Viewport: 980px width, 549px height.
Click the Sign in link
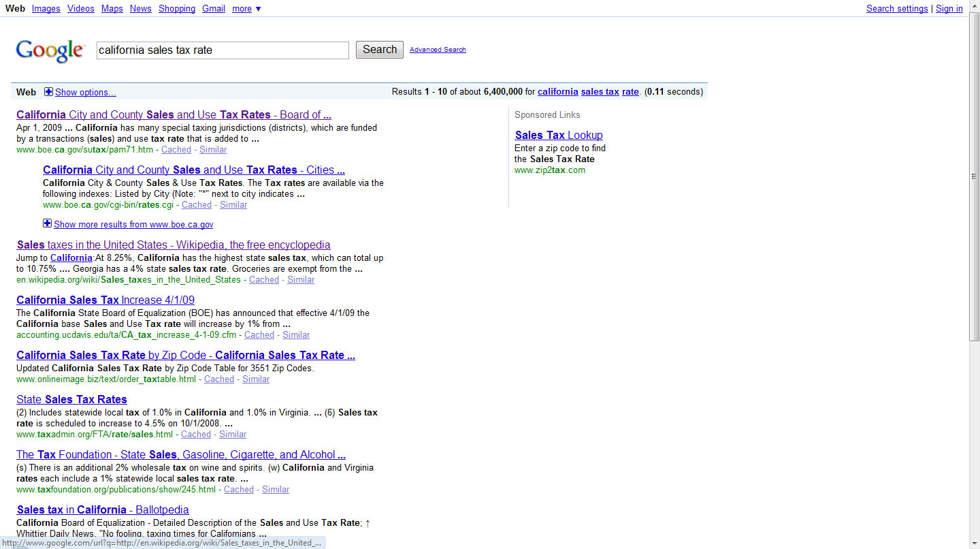[949, 9]
